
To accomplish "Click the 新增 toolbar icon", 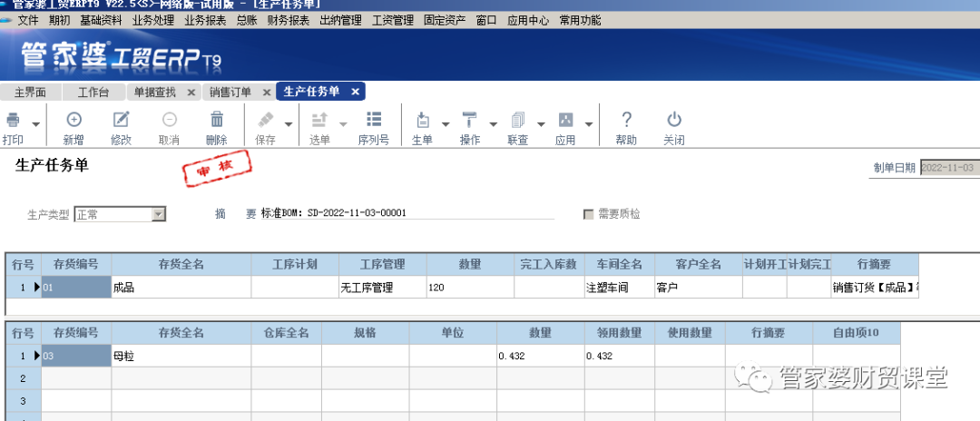I will coord(73,119).
